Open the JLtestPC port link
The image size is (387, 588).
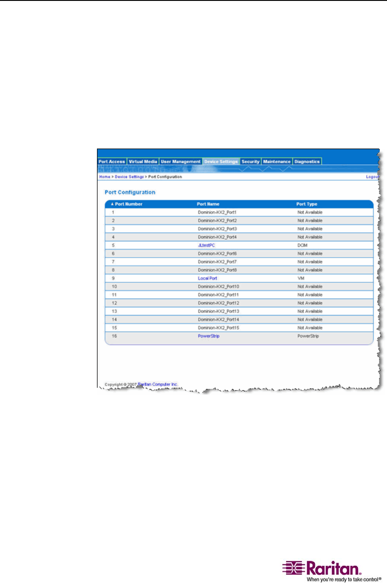(207, 245)
